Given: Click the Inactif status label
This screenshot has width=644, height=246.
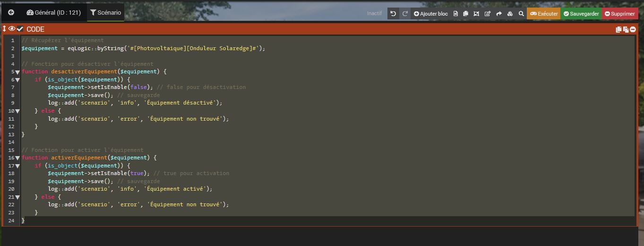Looking at the screenshot, I should click(374, 14).
